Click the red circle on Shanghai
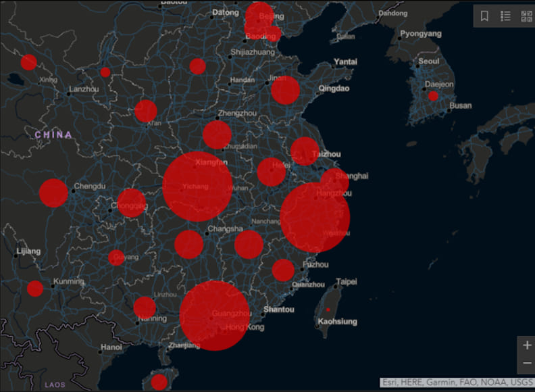Image resolution: width=535 pixels, height=392 pixels. click(335, 181)
